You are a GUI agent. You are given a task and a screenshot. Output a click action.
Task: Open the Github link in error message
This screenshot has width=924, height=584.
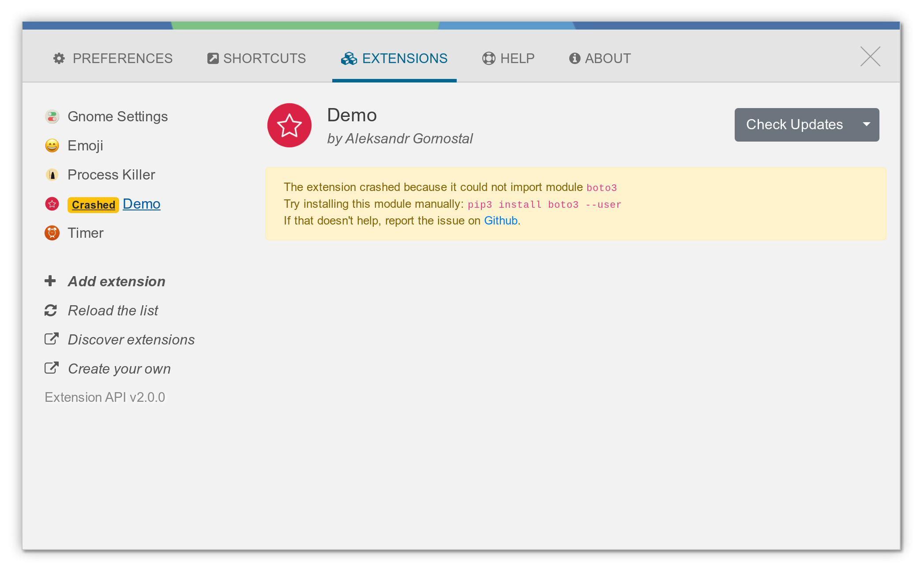point(501,220)
